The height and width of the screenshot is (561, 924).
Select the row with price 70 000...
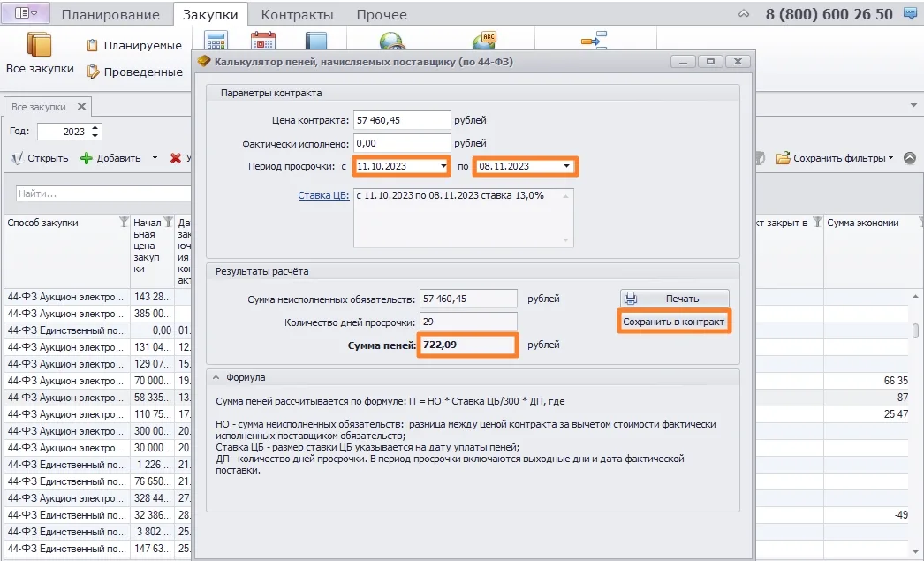coord(97,381)
